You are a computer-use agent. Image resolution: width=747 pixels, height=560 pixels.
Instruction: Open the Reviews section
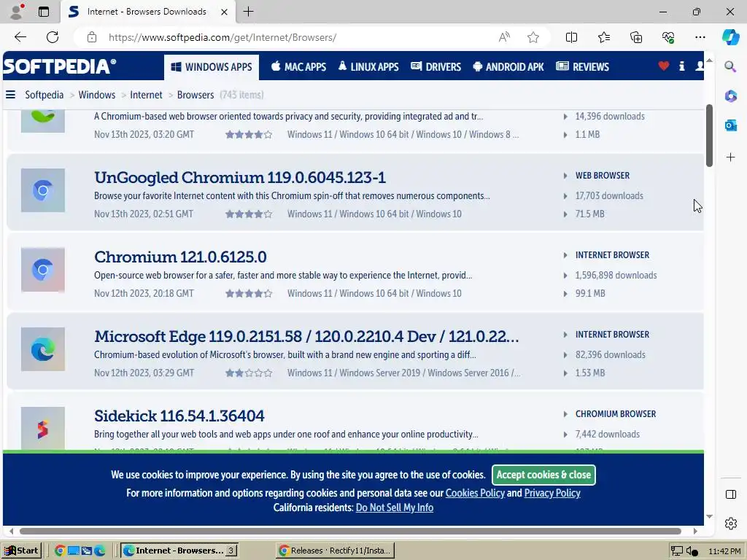click(582, 66)
